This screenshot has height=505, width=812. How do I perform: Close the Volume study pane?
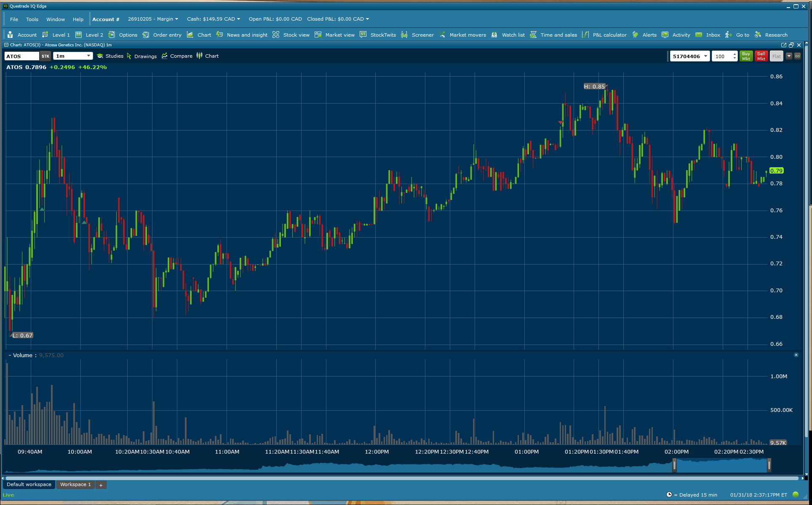pos(796,355)
